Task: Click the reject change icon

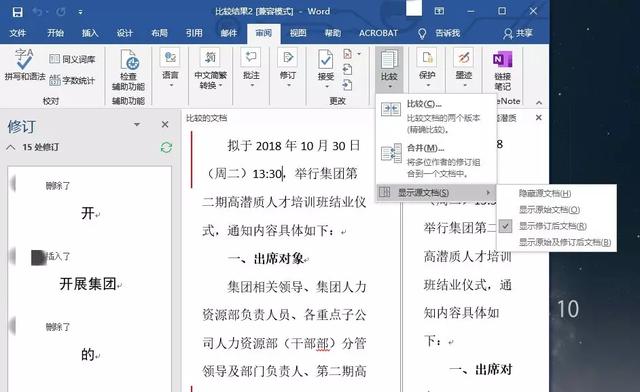Action: pos(348,54)
